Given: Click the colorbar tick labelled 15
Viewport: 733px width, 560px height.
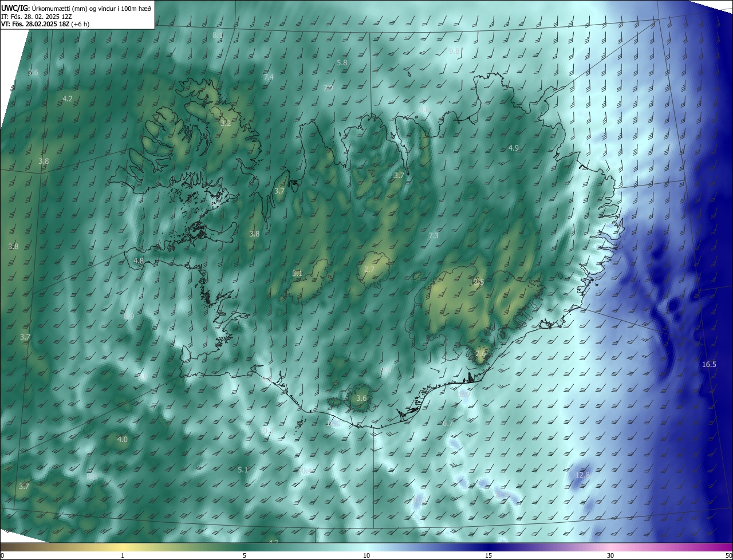Looking at the screenshot, I should click(x=488, y=556).
